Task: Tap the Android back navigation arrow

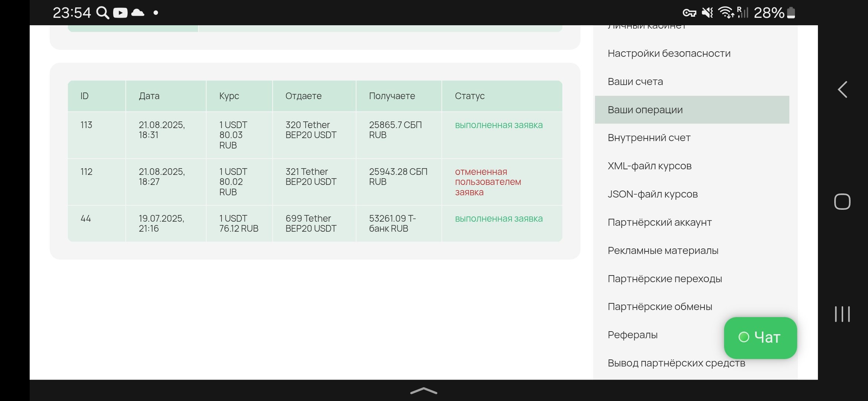Action: click(x=842, y=89)
